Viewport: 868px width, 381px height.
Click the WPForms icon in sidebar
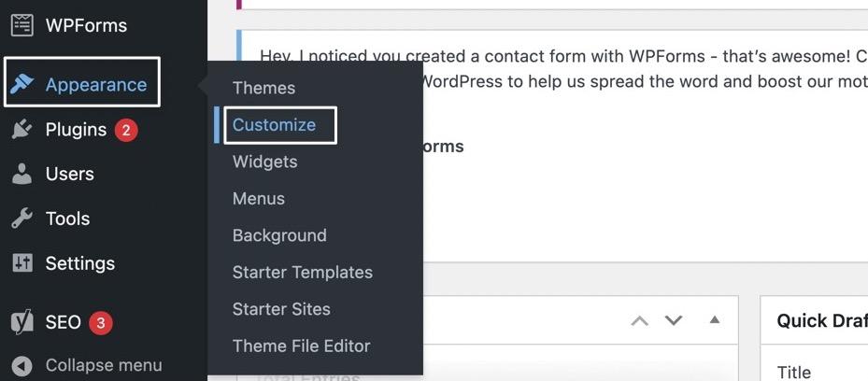22,25
